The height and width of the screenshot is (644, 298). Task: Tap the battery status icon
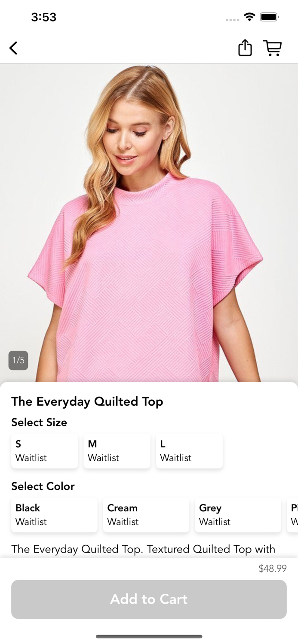click(x=270, y=17)
